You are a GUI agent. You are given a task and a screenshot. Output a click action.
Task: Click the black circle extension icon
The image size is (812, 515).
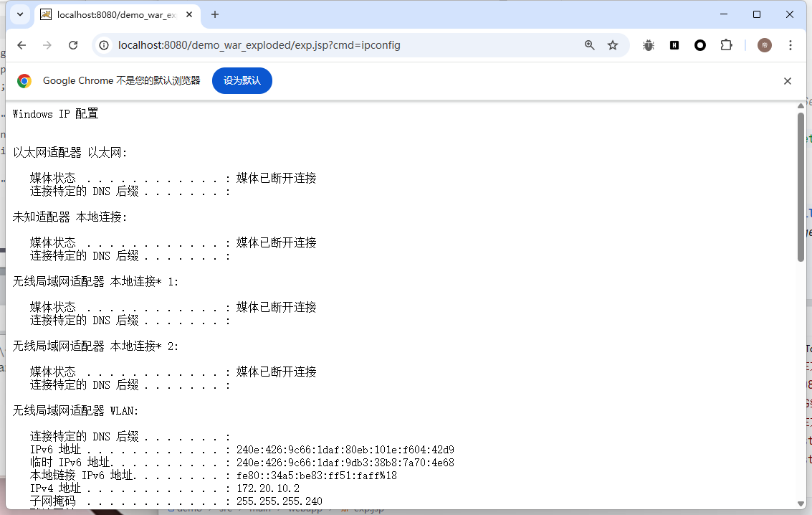(x=700, y=45)
